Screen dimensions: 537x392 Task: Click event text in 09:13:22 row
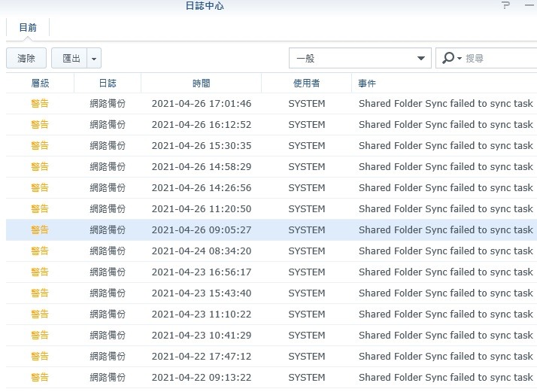pyautogui.click(x=445, y=378)
